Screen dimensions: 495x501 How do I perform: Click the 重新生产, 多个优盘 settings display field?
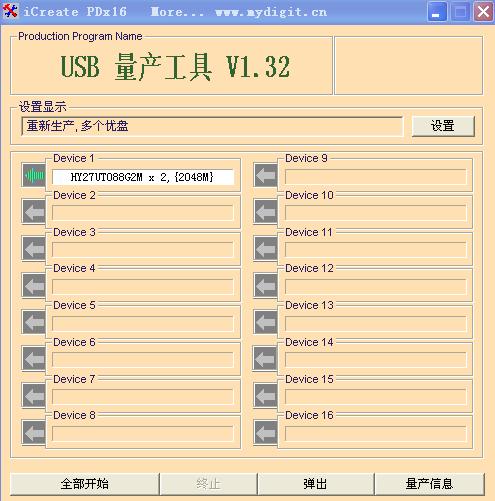tap(212, 126)
